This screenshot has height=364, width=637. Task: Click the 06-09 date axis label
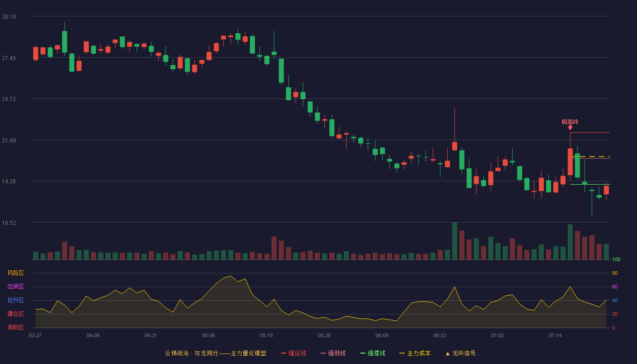click(382, 335)
